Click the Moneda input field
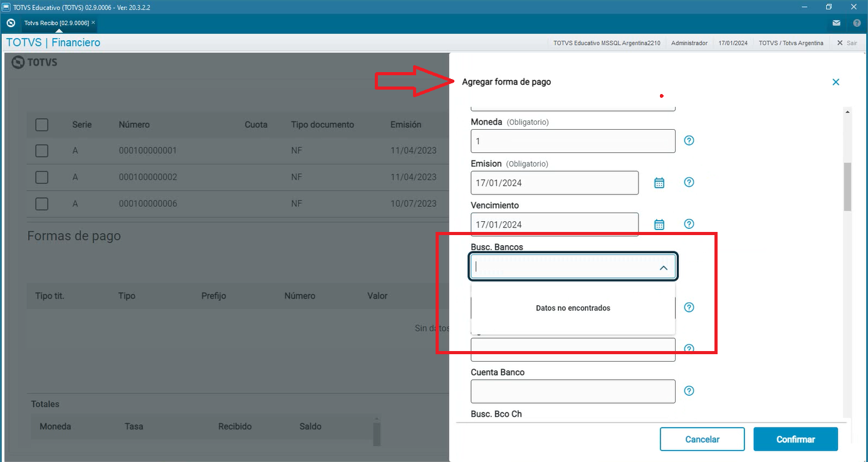The width and height of the screenshot is (868, 462). [573, 141]
